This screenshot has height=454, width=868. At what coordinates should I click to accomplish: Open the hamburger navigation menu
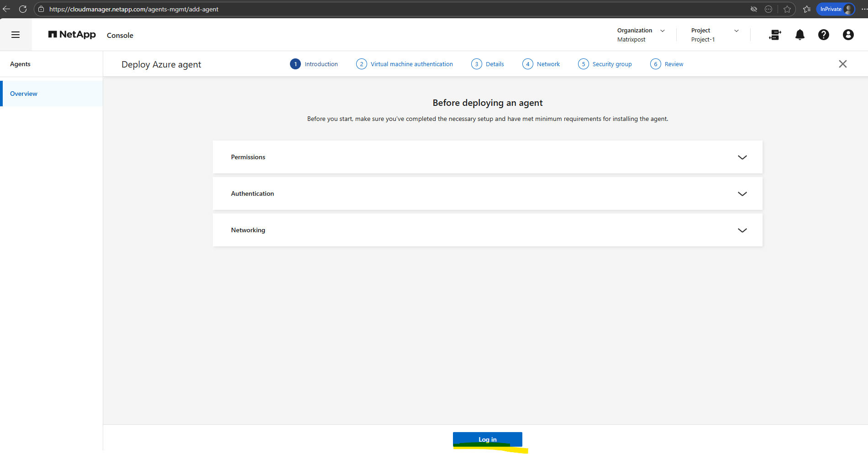pos(16,35)
